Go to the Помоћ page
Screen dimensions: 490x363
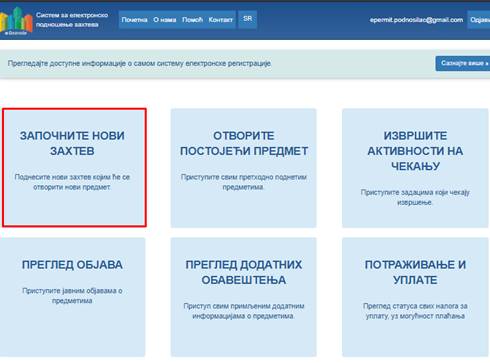192,20
